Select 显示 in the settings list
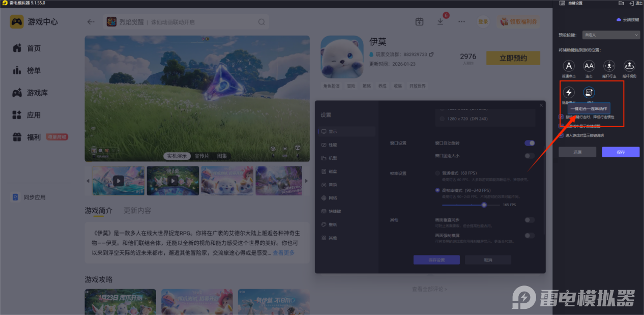This screenshot has height=315, width=644. (x=346, y=131)
